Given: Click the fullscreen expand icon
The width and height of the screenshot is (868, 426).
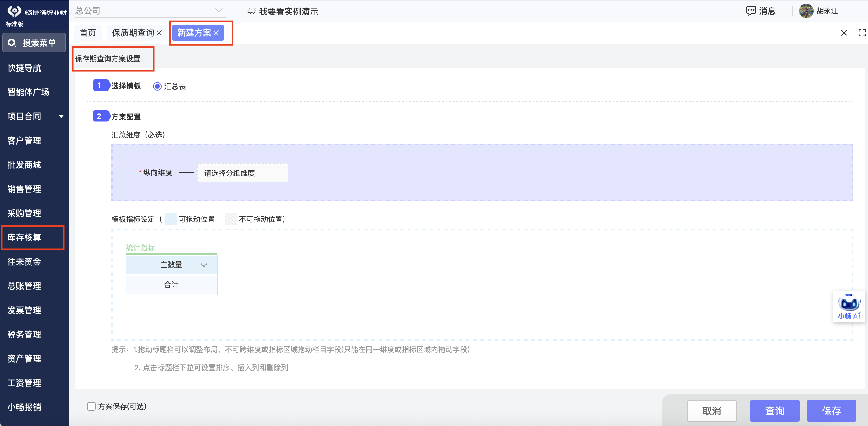Looking at the screenshot, I should point(862,33).
